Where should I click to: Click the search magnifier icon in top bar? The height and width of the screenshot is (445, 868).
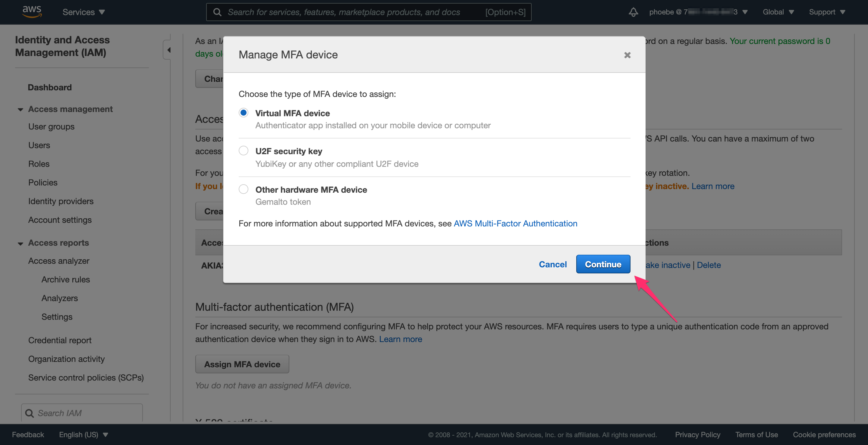(x=218, y=12)
